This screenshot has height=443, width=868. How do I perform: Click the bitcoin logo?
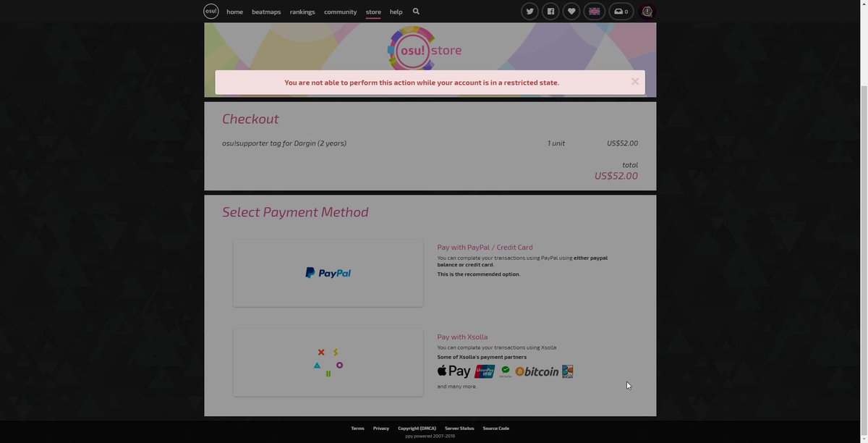click(537, 371)
